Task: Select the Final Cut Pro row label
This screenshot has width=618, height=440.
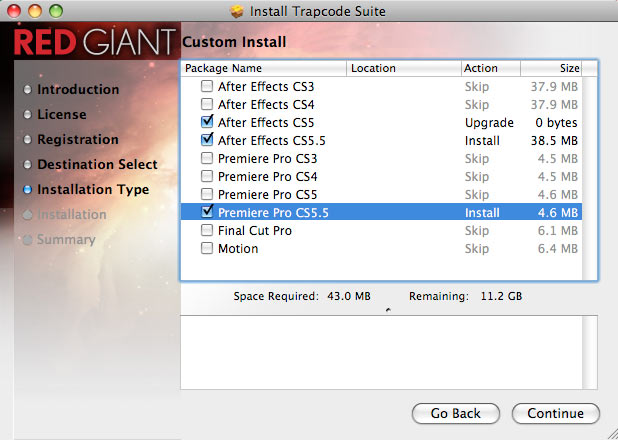Action: [x=255, y=231]
